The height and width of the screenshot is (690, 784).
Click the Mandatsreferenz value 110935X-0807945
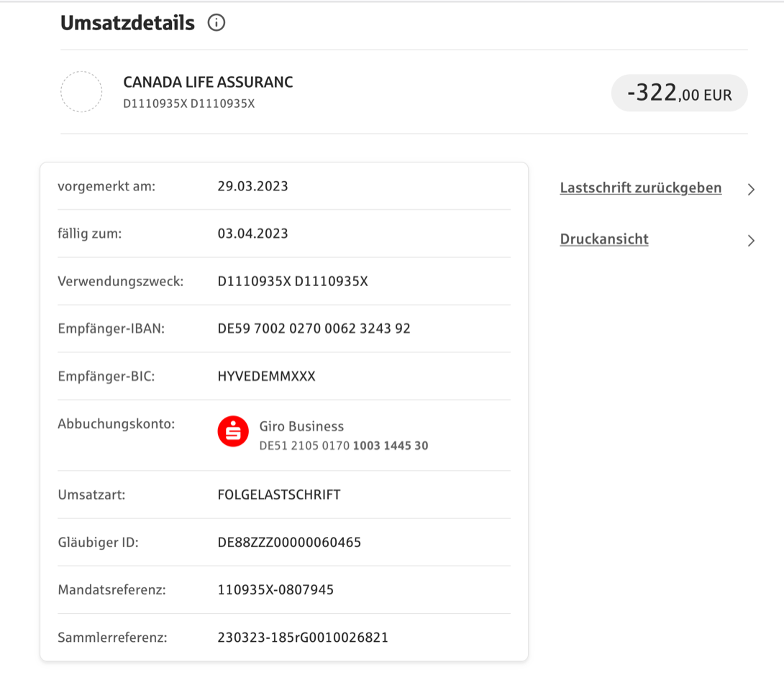(275, 590)
